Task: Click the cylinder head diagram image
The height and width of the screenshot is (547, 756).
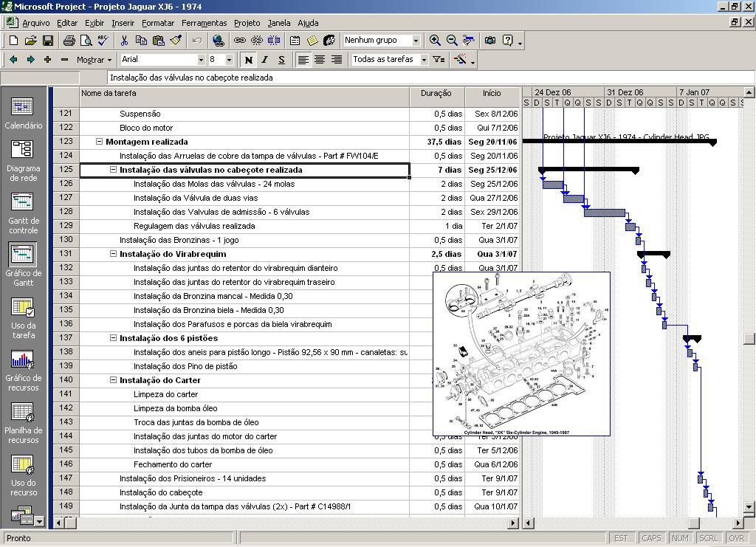Action: click(521, 354)
